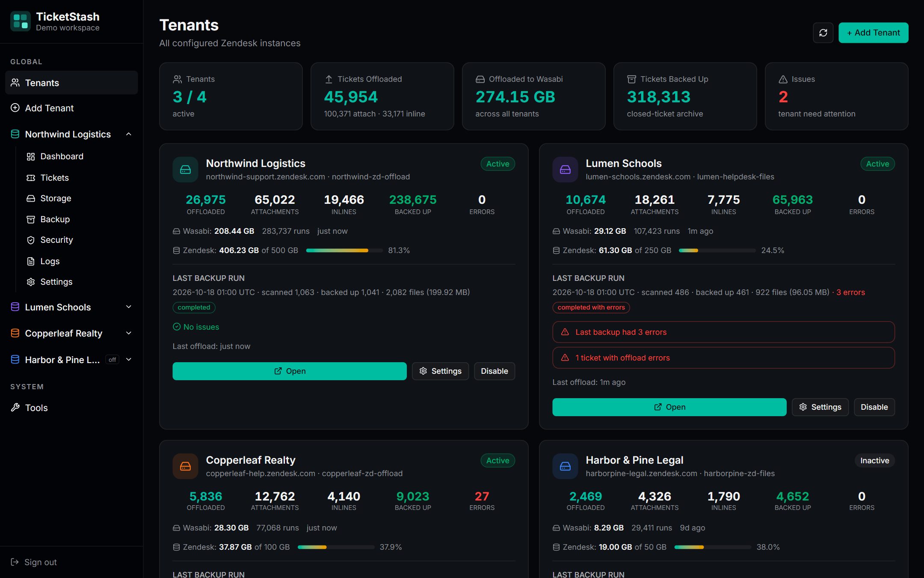Click Copperleaf Realty's 27 errors count
The width and height of the screenshot is (924, 578).
482,496
